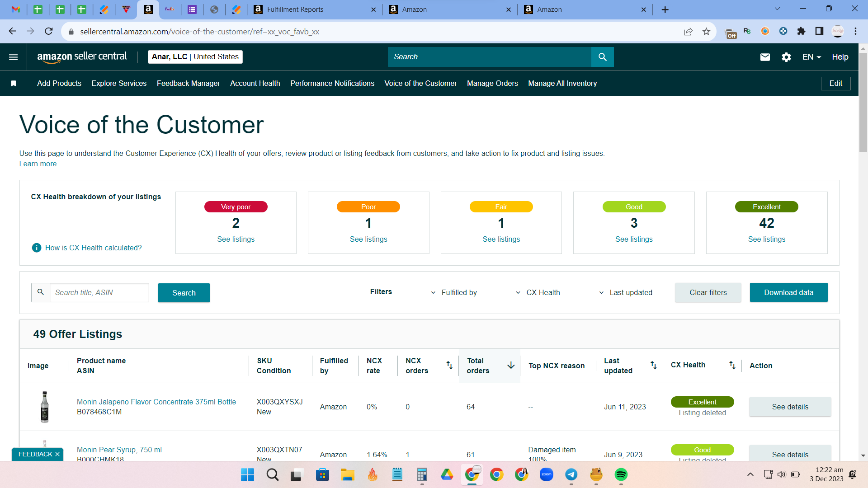This screenshot has height=488, width=868.
Task: Open the Anar, LLC account switcher
Action: 195,57
